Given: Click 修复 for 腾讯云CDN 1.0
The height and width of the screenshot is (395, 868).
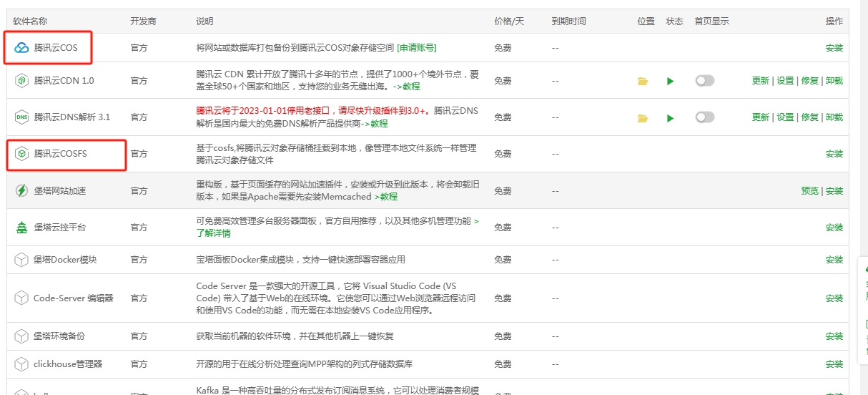Looking at the screenshot, I should [x=809, y=81].
